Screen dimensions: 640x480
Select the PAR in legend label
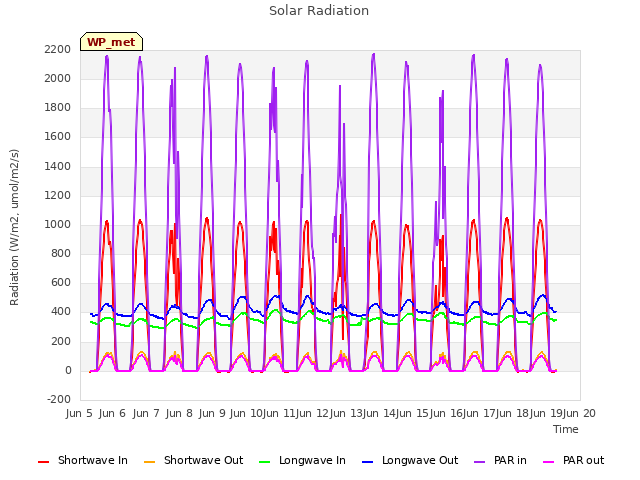[510, 460]
